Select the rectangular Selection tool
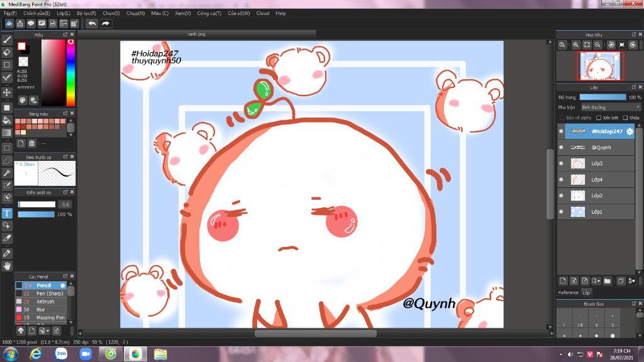This screenshot has width=644, height=362. pos(6,148)
